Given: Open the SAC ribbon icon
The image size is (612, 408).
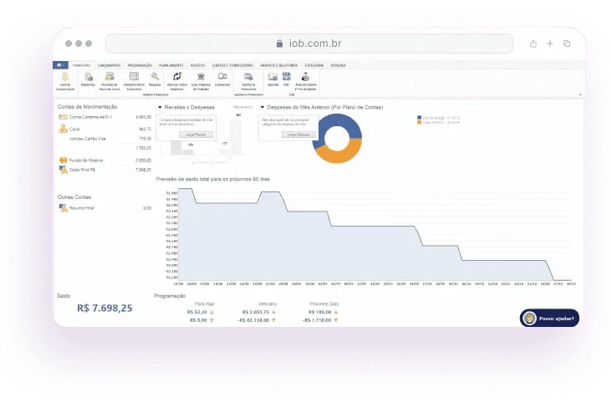Looking at the screenshot, I should coord(286,76).
